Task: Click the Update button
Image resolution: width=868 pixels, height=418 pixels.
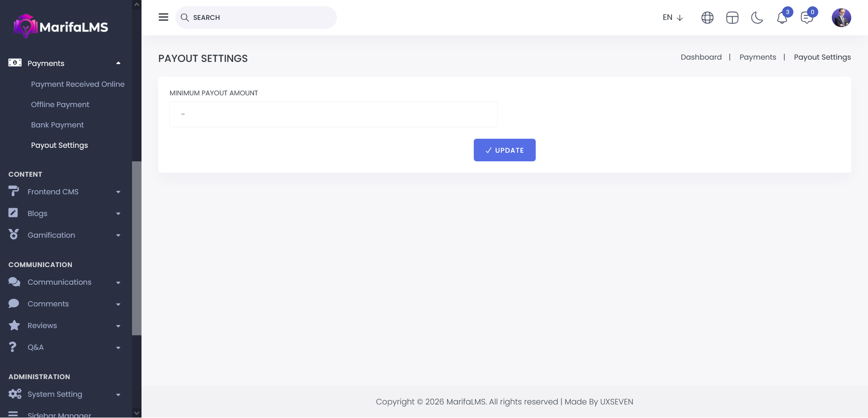Action: point(505,150)
